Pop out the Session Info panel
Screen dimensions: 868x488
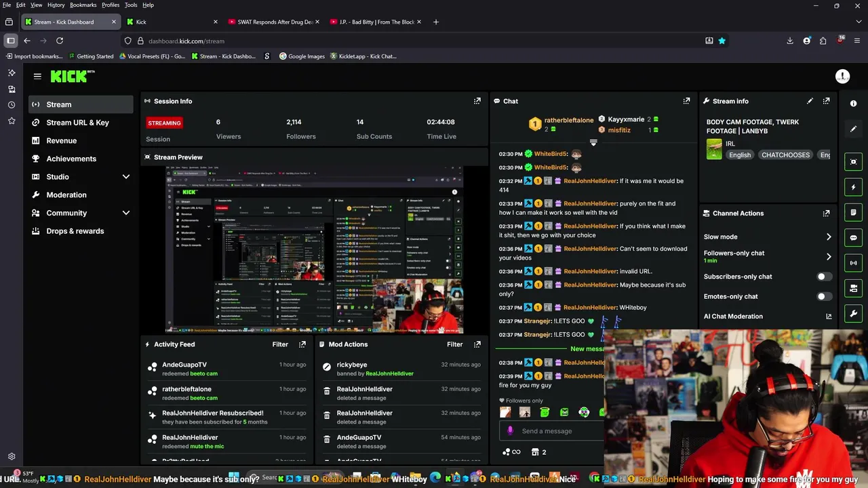pyautogui.click(x=477, y=101)
